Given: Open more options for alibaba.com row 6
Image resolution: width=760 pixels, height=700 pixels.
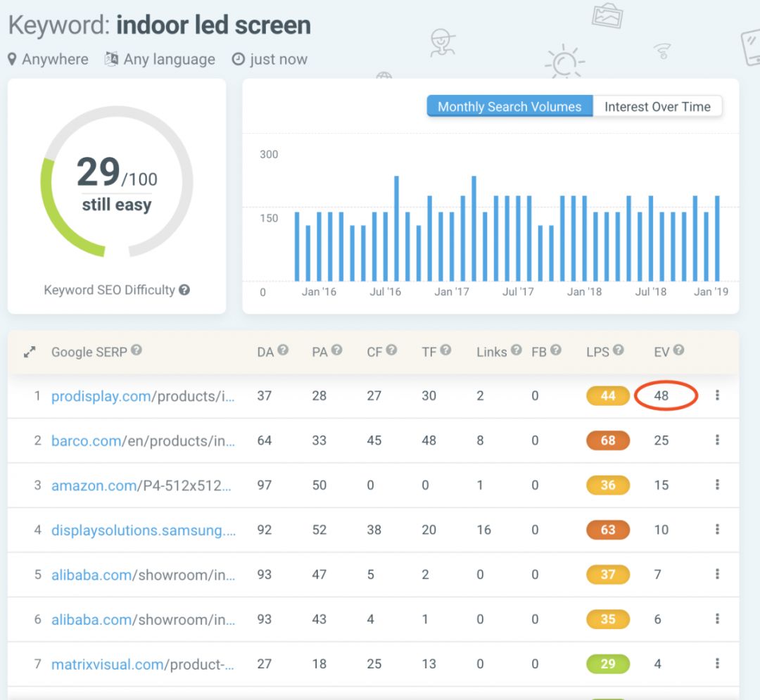Looking at the screenshot, I should click(x=717, y=618).
